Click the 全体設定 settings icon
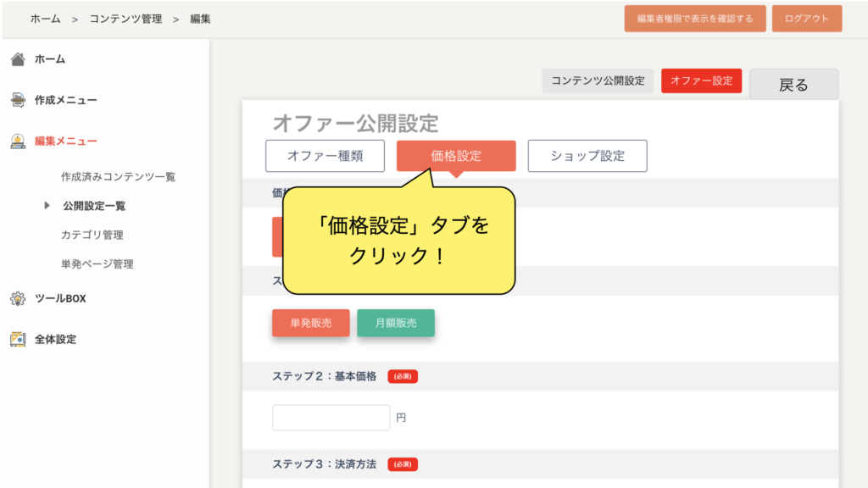This screenshot has height=488, width=868. (x=17, y=339)
